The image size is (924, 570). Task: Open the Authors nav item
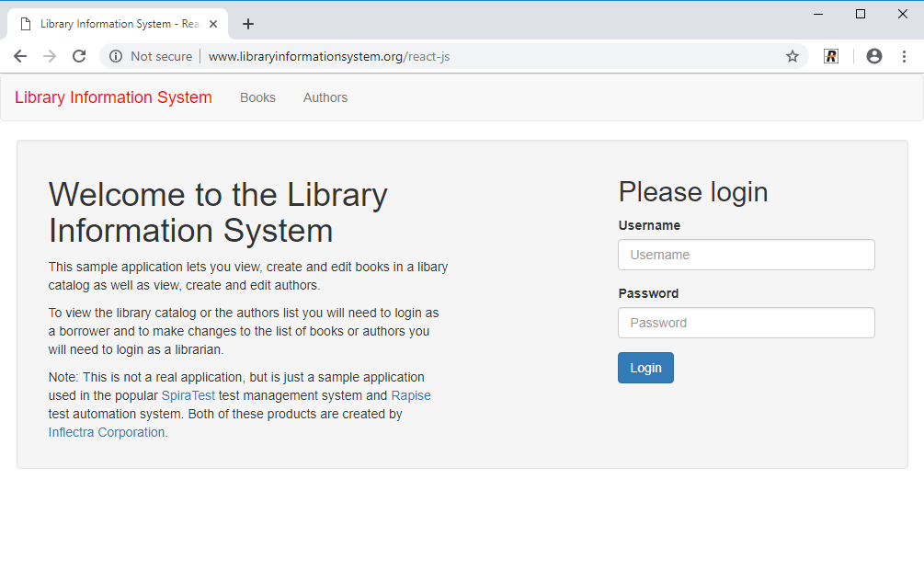click(x=325, y=97)
